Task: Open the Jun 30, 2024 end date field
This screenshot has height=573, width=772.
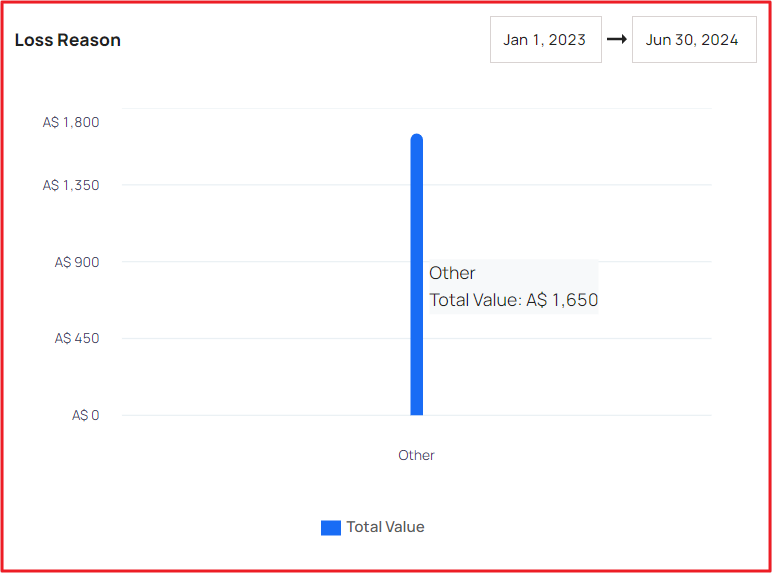Action: (x=694, y=39)
